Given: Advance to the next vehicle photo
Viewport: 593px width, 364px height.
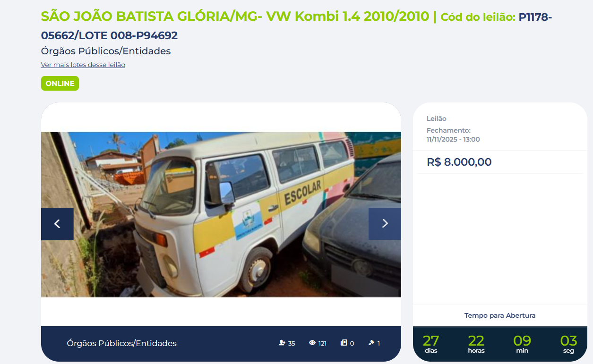Looking at the screenshot, I should [385, 224].
